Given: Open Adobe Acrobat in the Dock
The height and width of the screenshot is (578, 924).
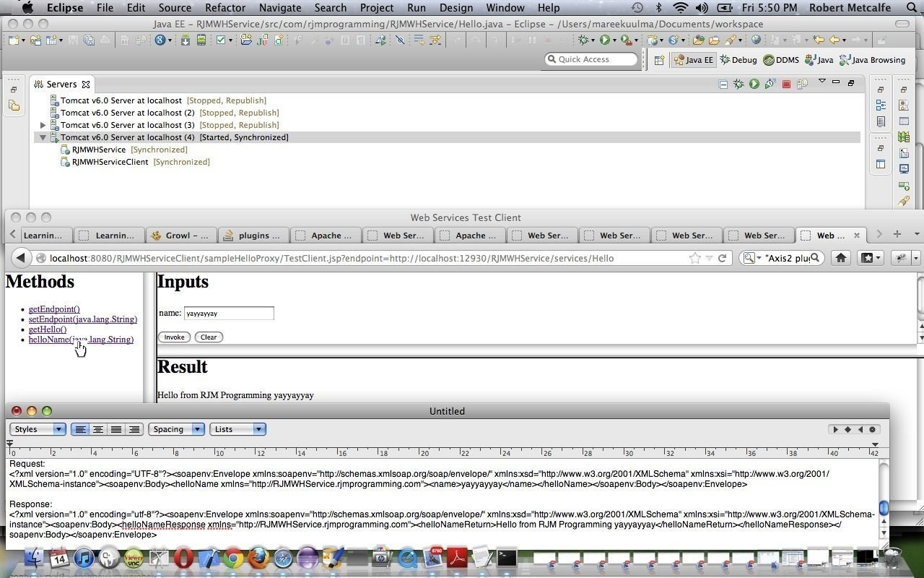Looking at the screenshot, I should click(458, 558).
